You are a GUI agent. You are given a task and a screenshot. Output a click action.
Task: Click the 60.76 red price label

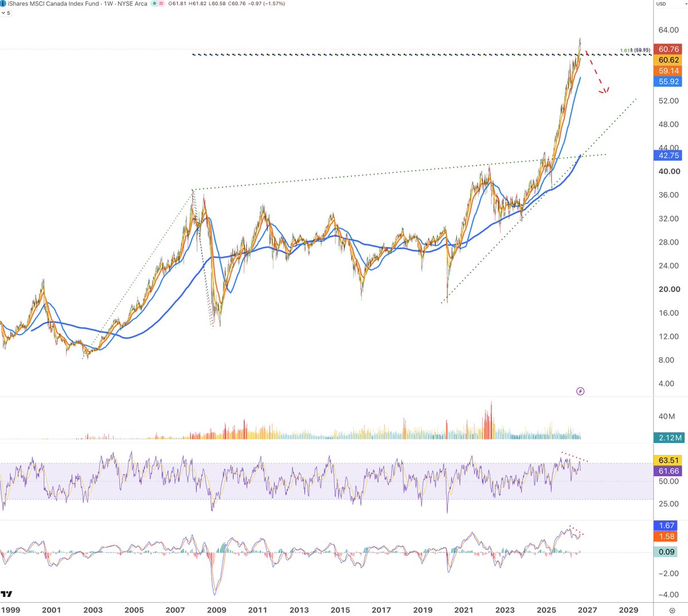669,49
